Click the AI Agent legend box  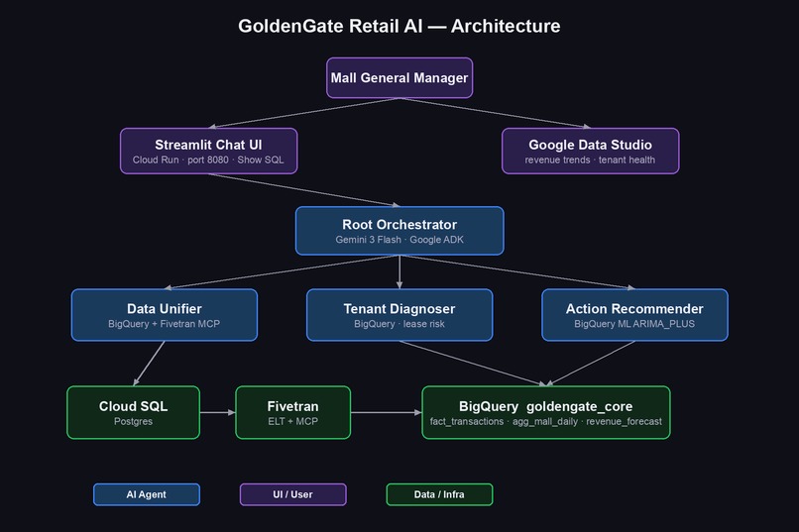[147, 494]
